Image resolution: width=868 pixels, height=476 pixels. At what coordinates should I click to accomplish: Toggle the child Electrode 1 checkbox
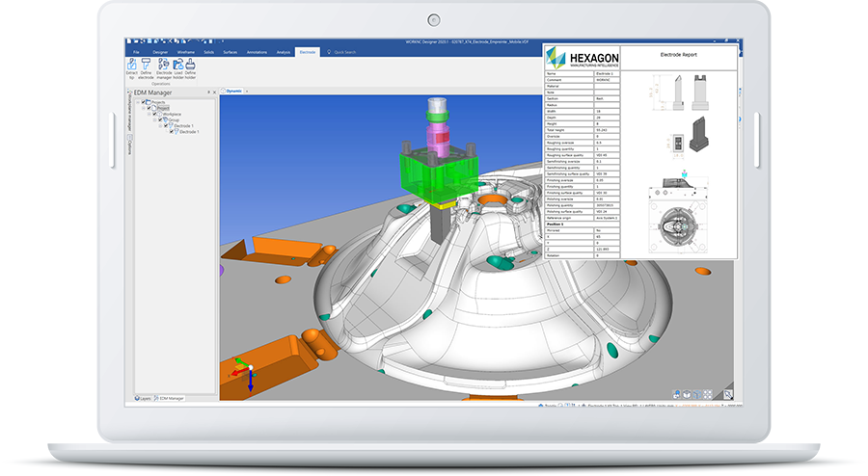(x=172, y=132)
